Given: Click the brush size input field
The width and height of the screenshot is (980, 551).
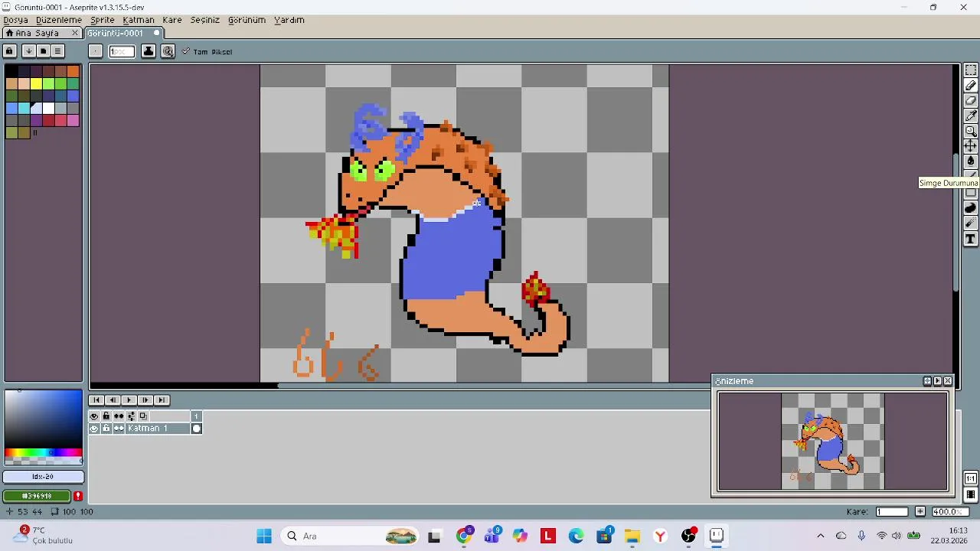Looking at the screenshot, I should click(122, 51).
